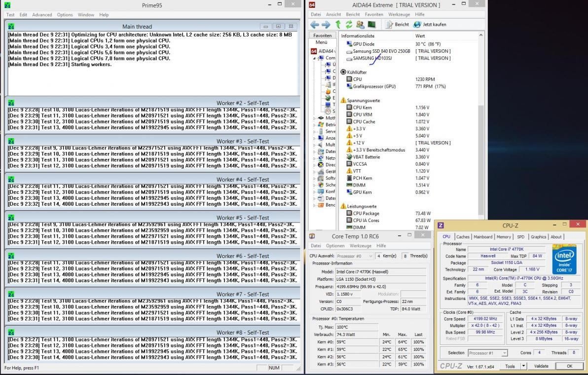This screenshot has height=375, width=588.
Task: Click Worker #5 window icon
Action: click(11, 218)
